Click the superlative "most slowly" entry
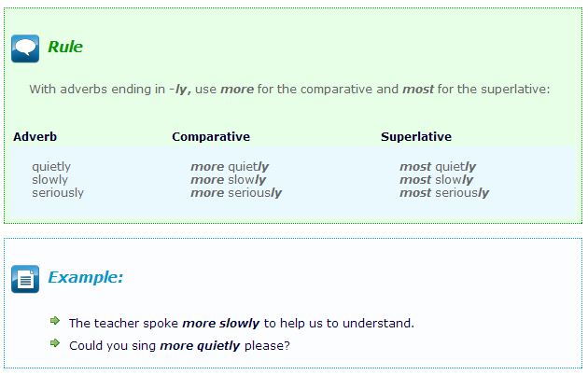 437,180
